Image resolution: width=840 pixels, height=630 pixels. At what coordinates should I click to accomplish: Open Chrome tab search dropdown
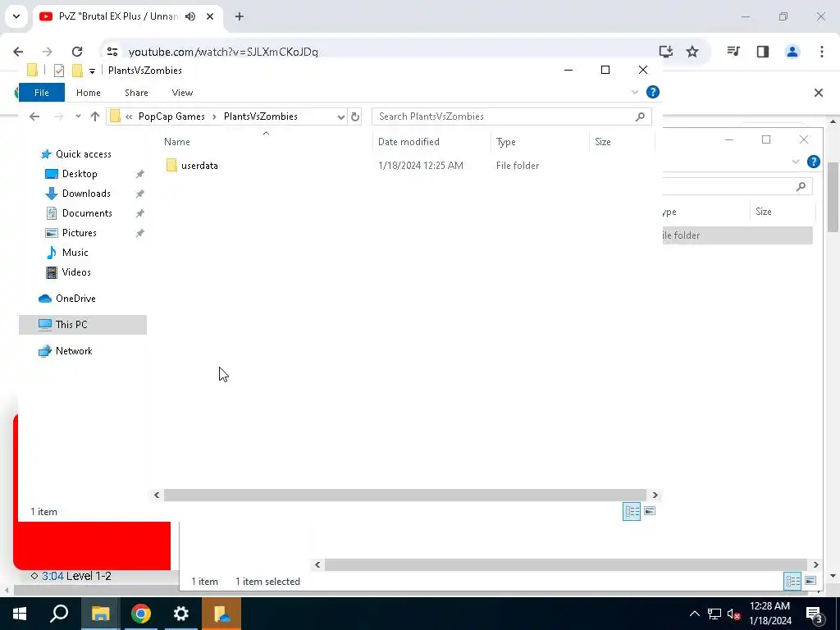point(16,16)
